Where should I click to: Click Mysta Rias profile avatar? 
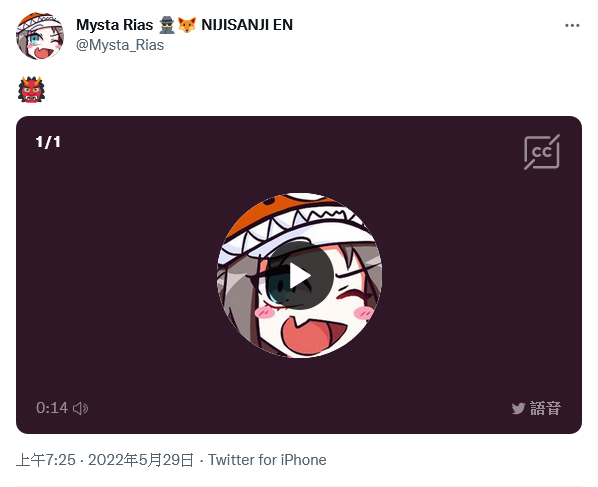tap(40, 35)
